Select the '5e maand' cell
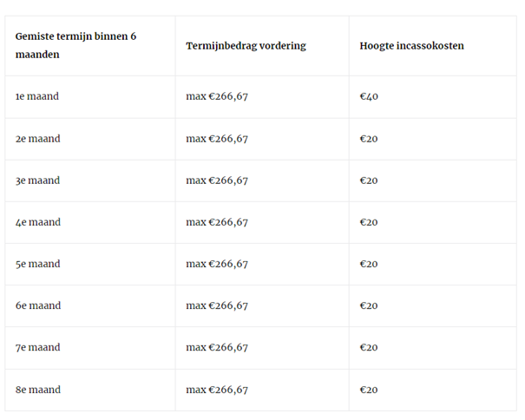Screen dimensions: 525x420 (38, 264)
